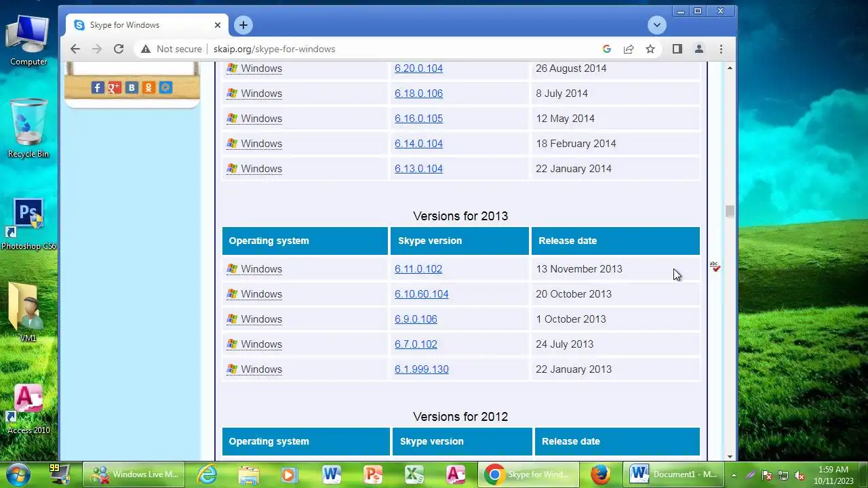868x488 pixels.
Task: Open Skype version 6.13.0.104 link
Action: (418, 169)
